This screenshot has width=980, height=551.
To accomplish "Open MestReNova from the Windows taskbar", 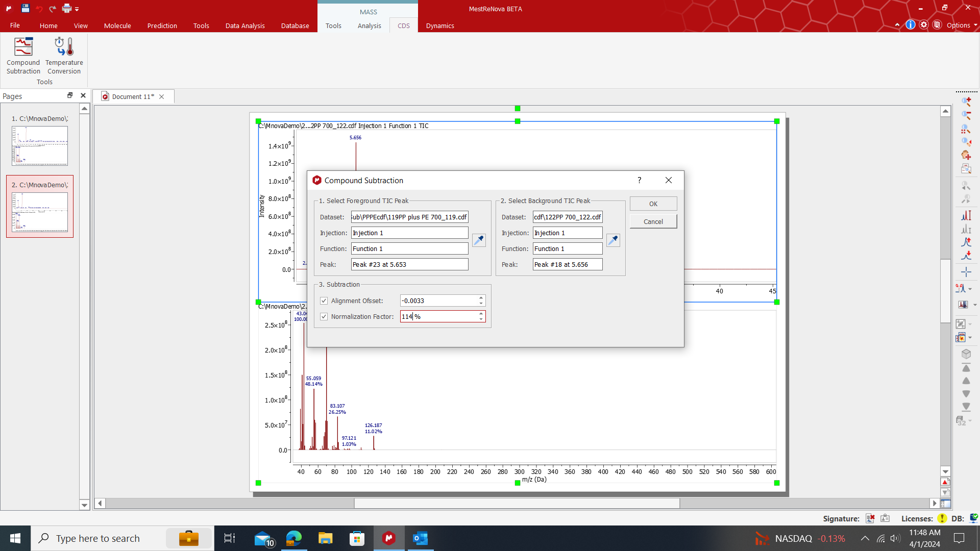I will [389, 538].
